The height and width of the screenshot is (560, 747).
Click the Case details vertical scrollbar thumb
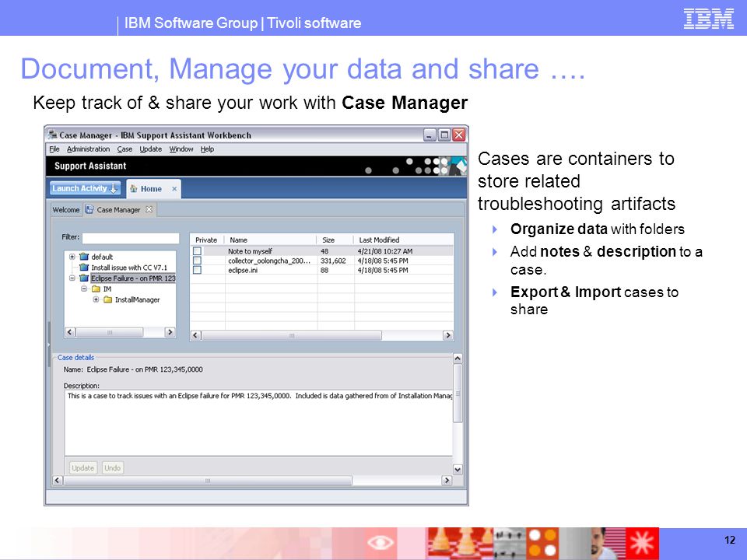pyautogui.click(x=458, y=394)
